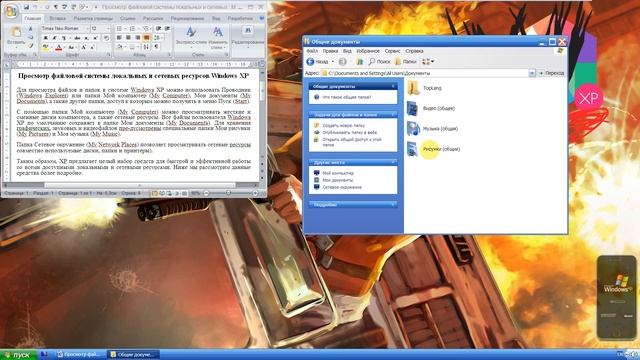Save the Word document from quick access
The height and width of the screenshot is (360, 640).
point(26,7)
